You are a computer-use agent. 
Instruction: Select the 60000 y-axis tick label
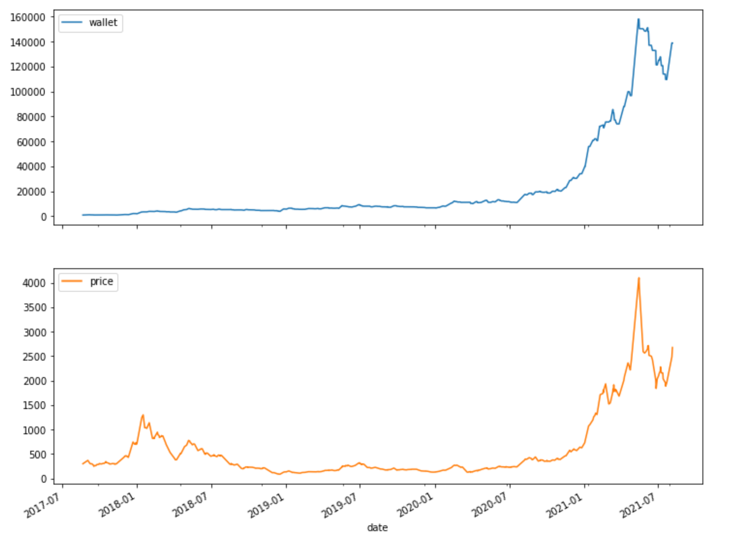[31, 142]
